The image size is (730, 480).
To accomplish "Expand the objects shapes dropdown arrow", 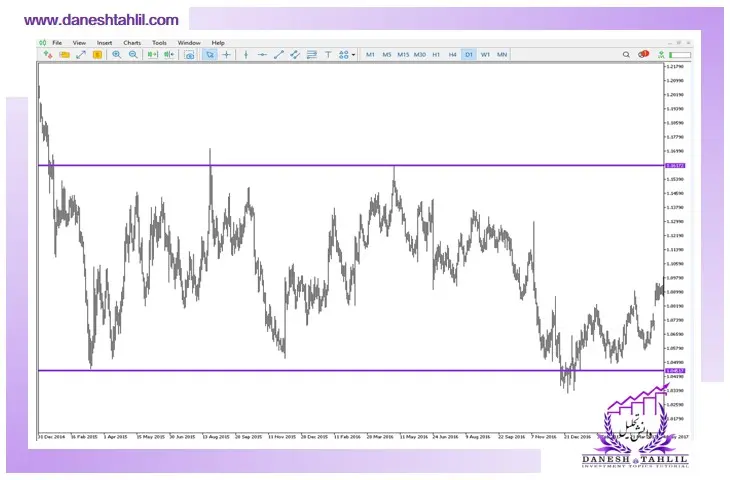I will click(353, 54).
